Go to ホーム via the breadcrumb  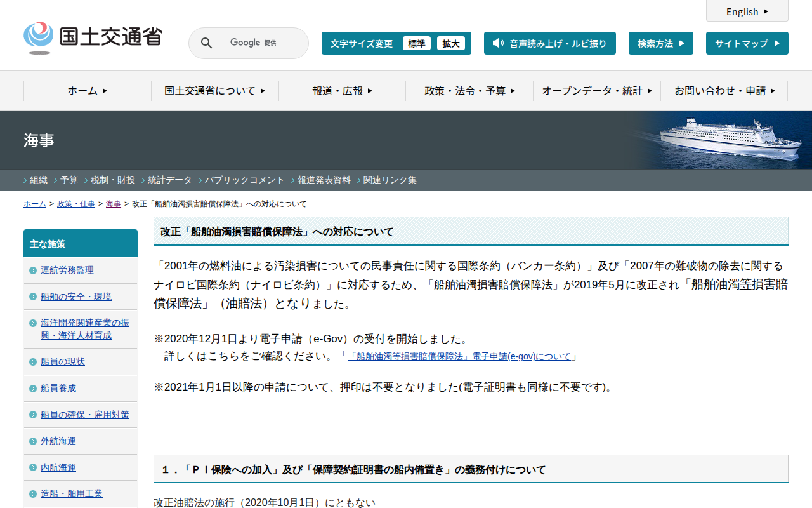point(35,204)
